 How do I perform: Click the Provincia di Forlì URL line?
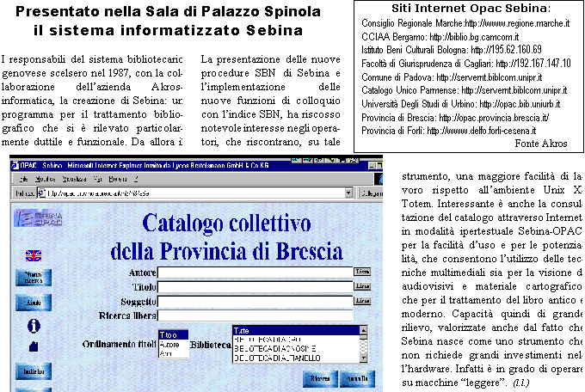point(448,131)
